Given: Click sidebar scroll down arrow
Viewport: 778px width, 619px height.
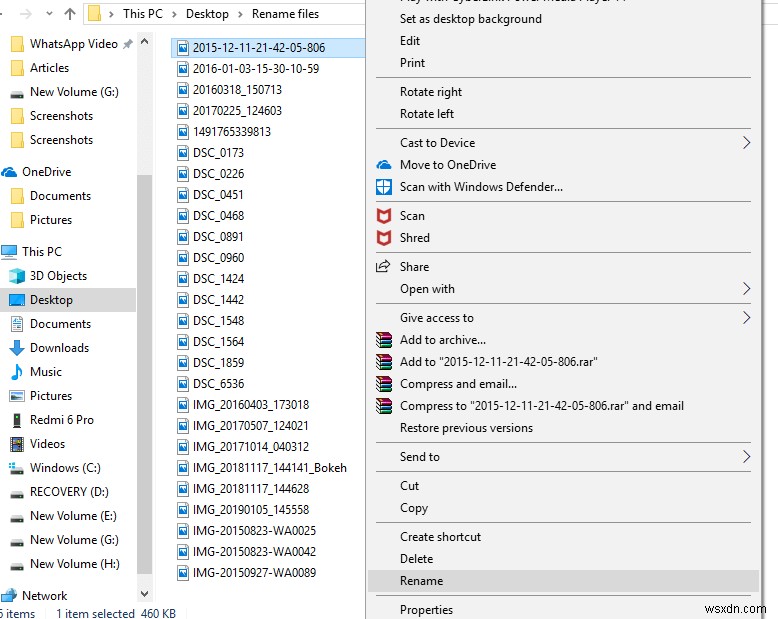Looking at the screenshot, I should tap(144, 593).
